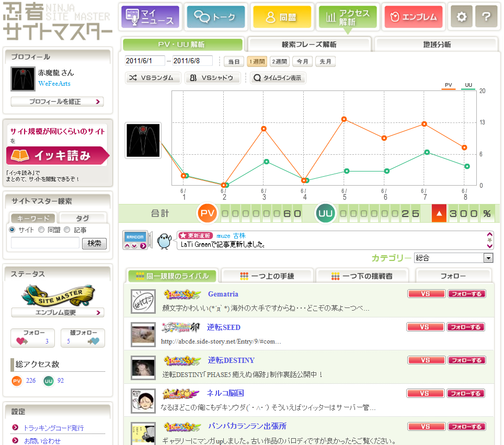The height and width of the screenshot is (445, 504).
Task: Open the ネルコ脳国 site link
Action: [225, 393]
